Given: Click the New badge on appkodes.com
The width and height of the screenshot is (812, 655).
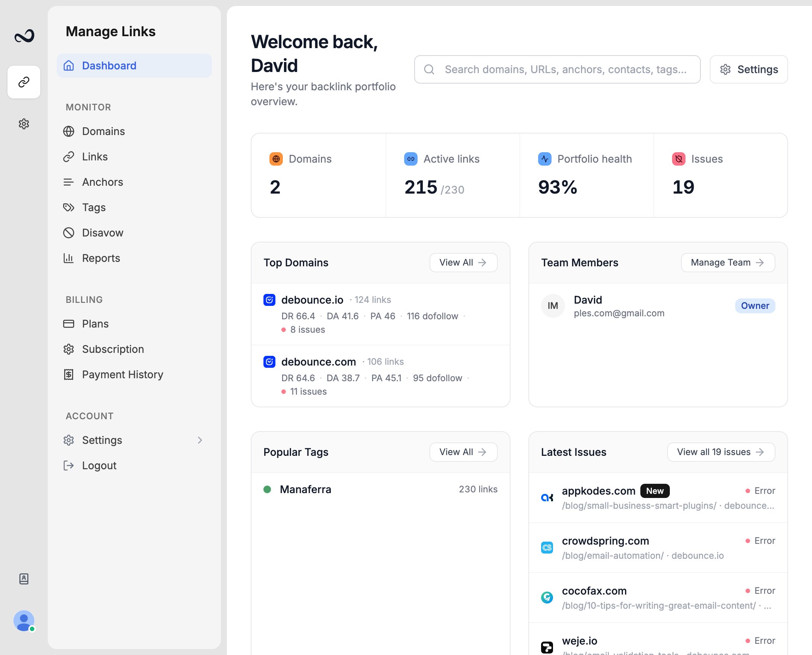Looking at the screenshot, I should point(655,491).
